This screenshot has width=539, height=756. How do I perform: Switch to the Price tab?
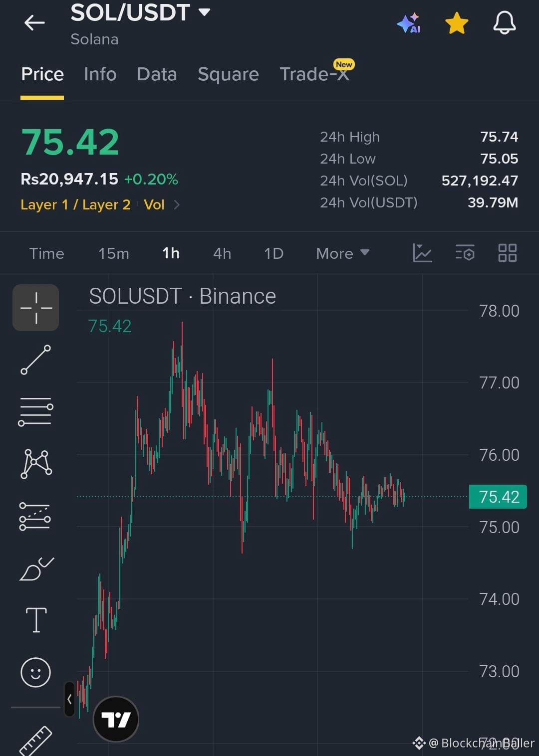[x=42, y=74]
